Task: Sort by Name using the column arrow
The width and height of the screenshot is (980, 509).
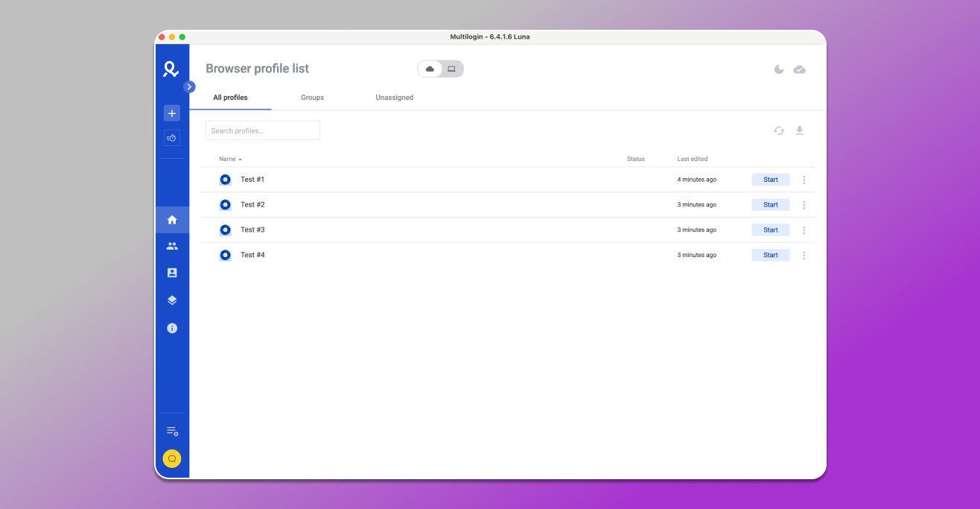Action: click(240, 159)
